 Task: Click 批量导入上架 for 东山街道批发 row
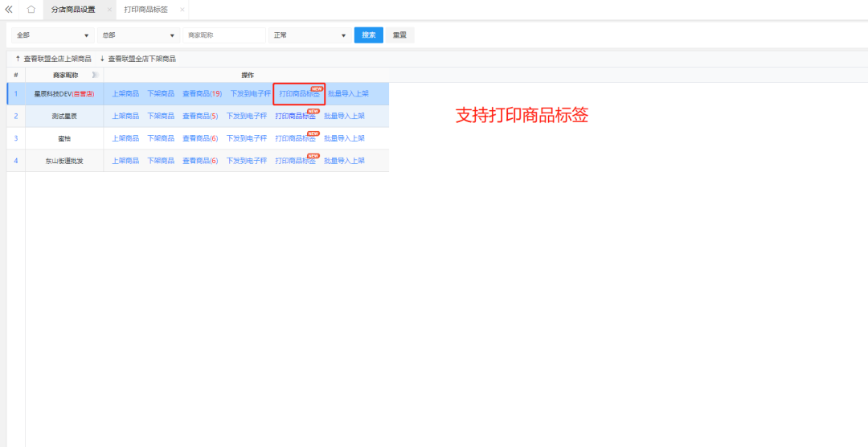pyautogui.click(x=344, y=161)
